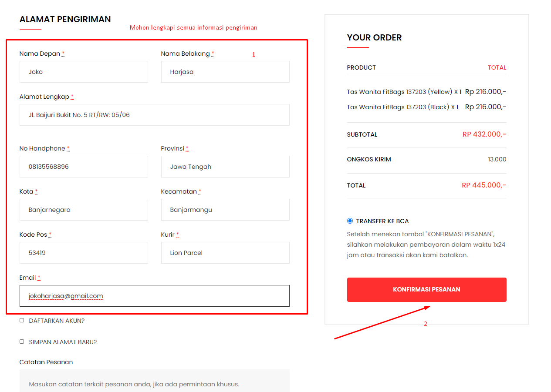Click the Daftarkan Akun label text
The width and height of the screenshot is (551, 392).
pos(57,321)
